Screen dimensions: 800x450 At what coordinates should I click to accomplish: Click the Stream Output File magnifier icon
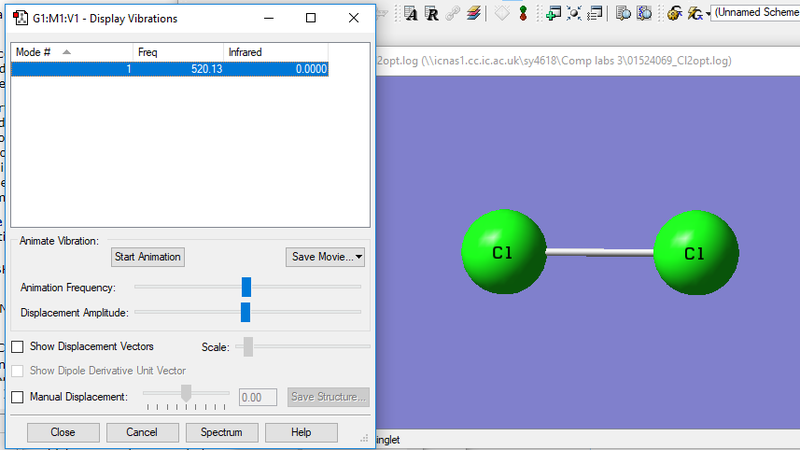[644, 13]
